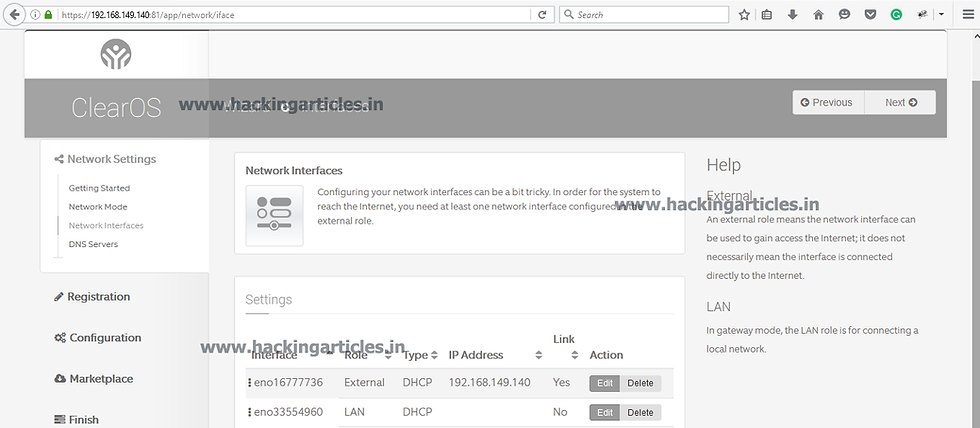The width and height of the screenshot is (980, 428).
Task: Click the External role cell
Action: point(364,382)
